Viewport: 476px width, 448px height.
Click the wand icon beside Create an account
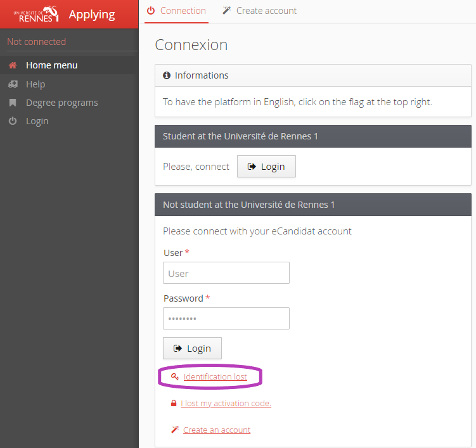[175, 430]
